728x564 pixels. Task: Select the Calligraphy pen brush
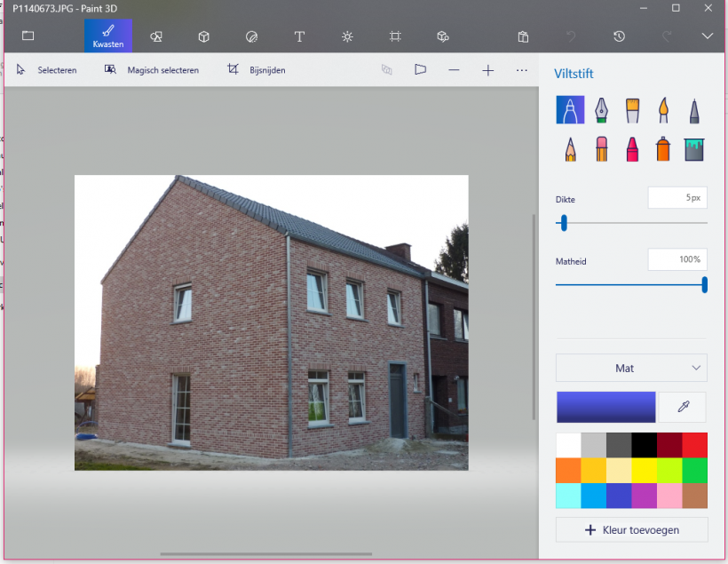601,110
